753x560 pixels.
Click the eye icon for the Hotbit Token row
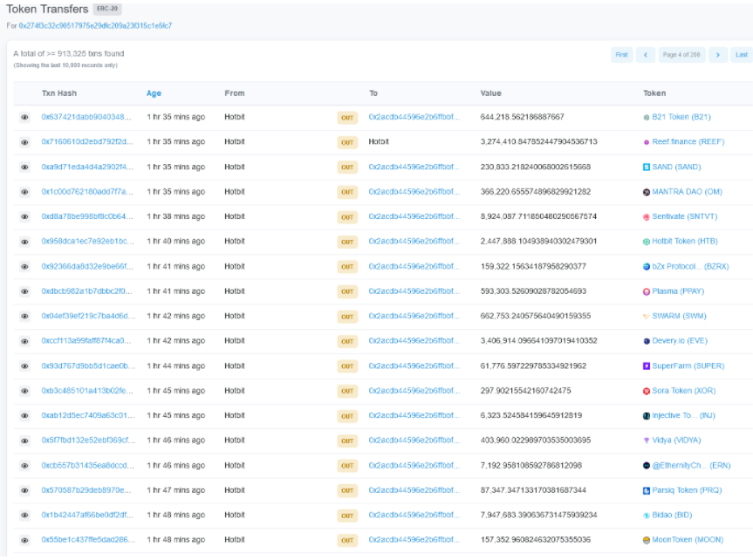point(24,242)
